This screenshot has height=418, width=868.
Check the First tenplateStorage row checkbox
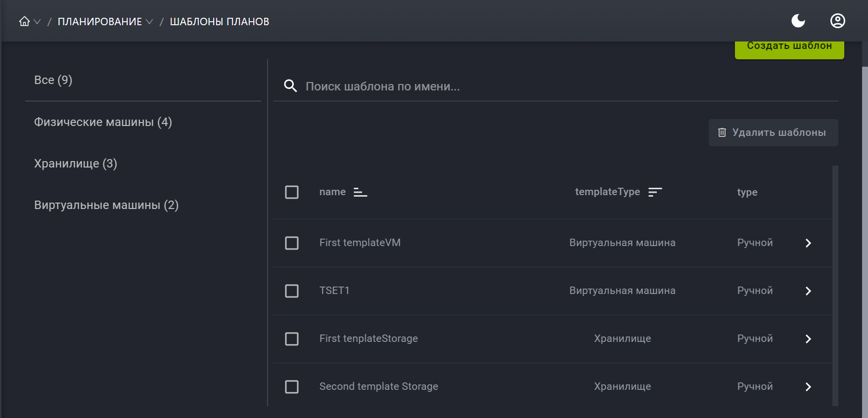pyautogui.click(x=292, y=339)
